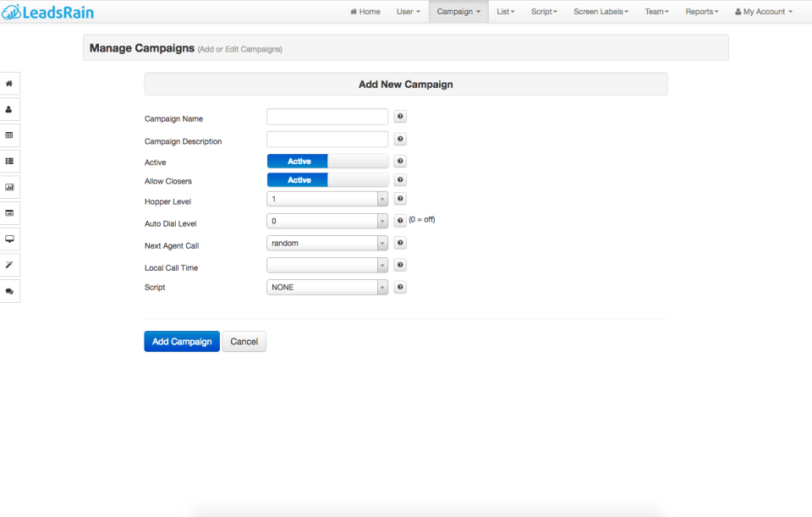Select the user management sidebar icon
812x517 pixels.
[x=9, y=109]
